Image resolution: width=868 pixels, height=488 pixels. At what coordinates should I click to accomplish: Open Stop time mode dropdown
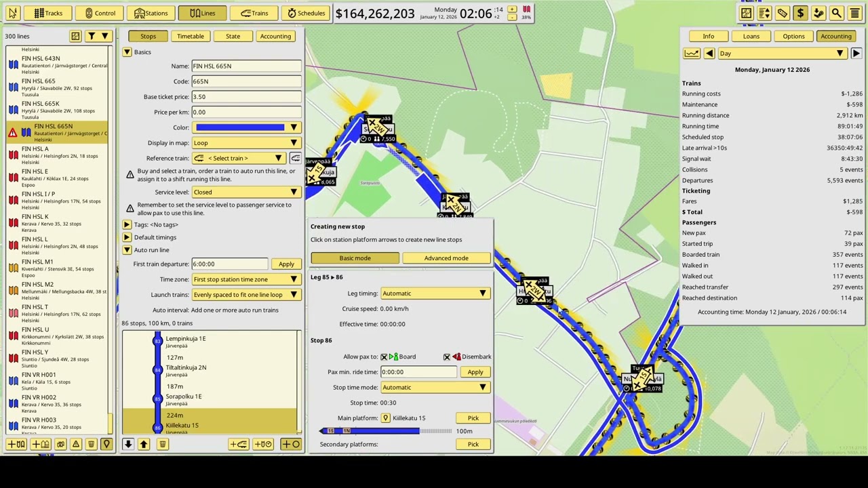[435, 388]
